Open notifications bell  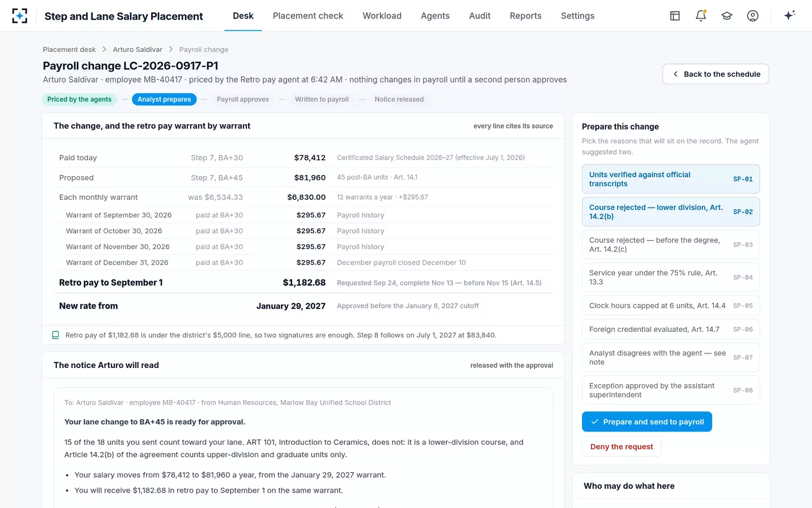click(701, 16)
